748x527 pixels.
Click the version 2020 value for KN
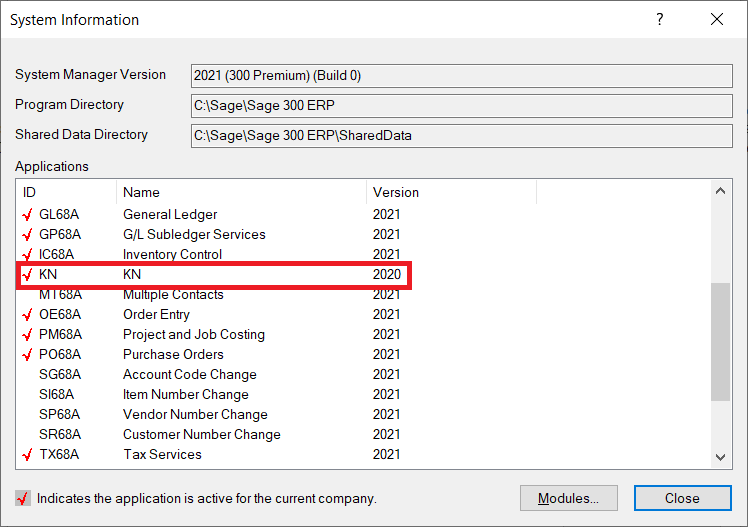pyautogui.click(x=386, y=275)
